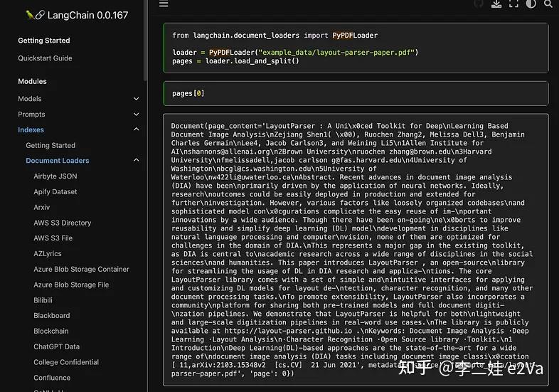Collapse the Document Loaders chevron
Screen dimensions: 559x392
(x=136, y=161)
